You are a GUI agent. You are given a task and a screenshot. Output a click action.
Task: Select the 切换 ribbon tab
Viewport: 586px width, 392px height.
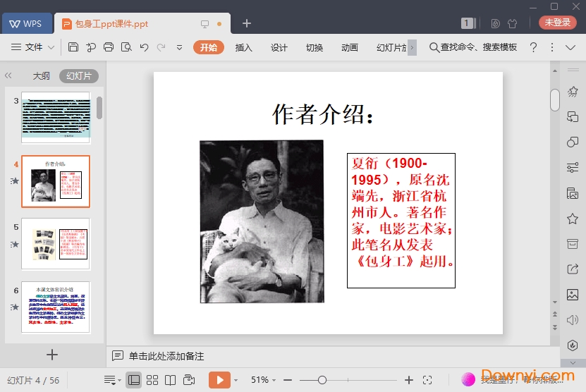(x=315, y=47)
